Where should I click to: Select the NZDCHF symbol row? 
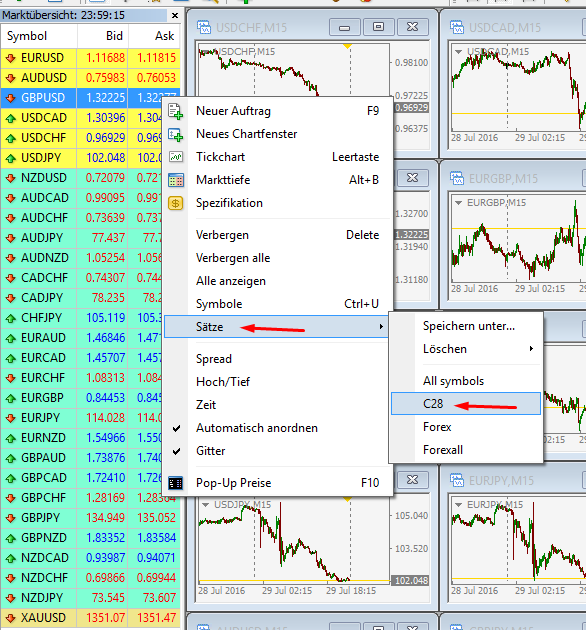(x=90, y=578)
